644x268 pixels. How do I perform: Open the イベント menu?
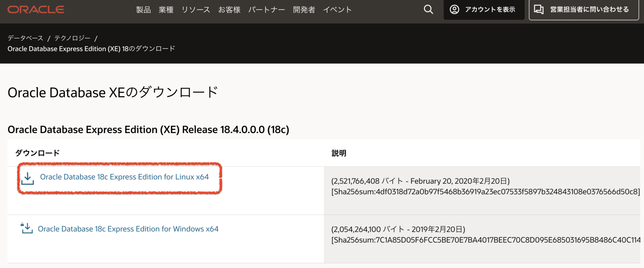tap(337, 9)
